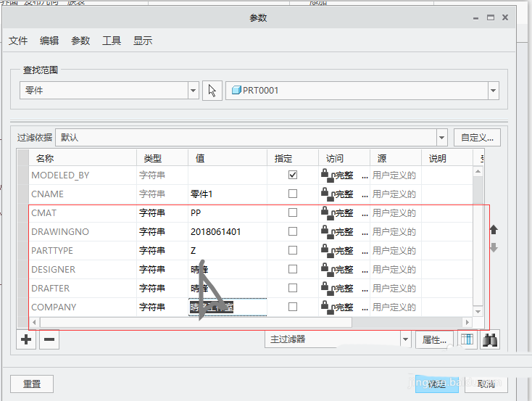
Task: Click access lock icon for DRAWINGNO row
Action: [x=327, y=231]
